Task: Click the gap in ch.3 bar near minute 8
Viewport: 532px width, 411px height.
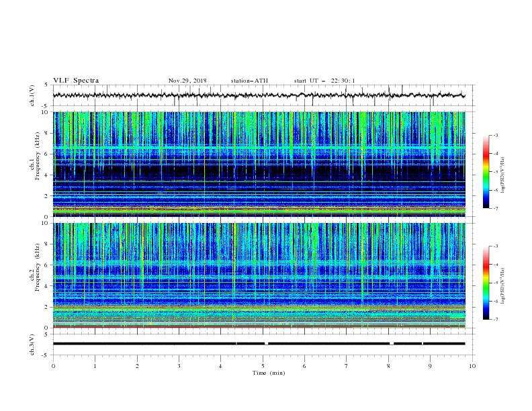Action: click(x=392, y=344)
